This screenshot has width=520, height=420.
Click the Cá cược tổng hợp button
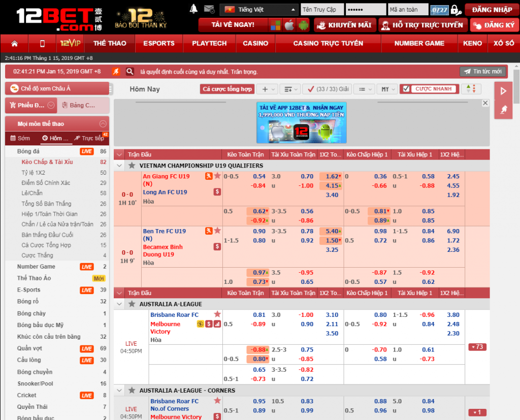tap(227, 89)
